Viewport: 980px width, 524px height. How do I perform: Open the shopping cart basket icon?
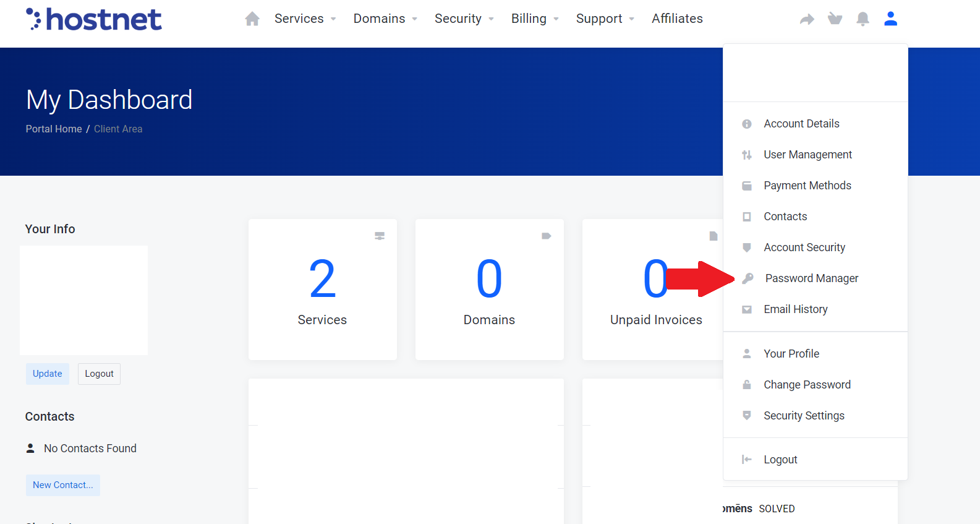(x=835, y=19)
